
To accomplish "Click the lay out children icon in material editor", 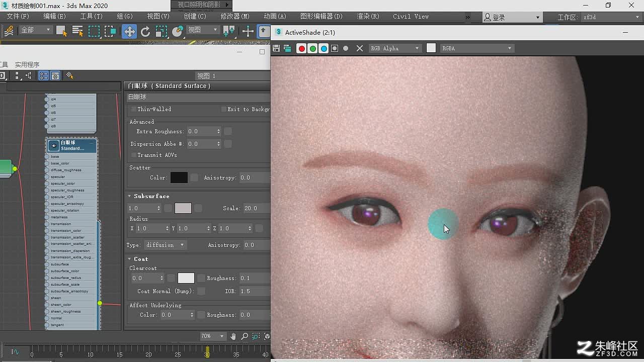I will point(18,75).
